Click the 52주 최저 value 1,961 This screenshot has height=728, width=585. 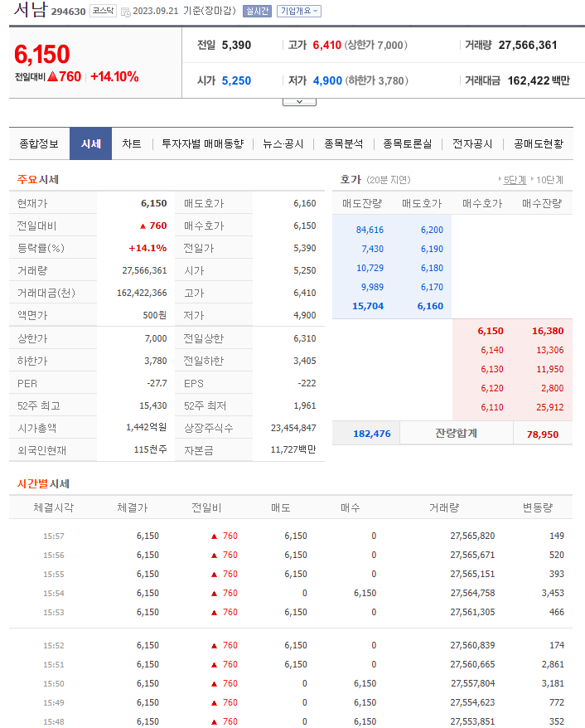tap(305, 405)
